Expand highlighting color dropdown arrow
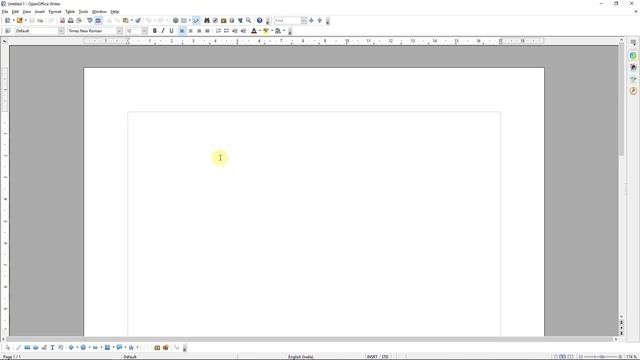The height and width of the screenshot is (360, 640). click(272, 31)
